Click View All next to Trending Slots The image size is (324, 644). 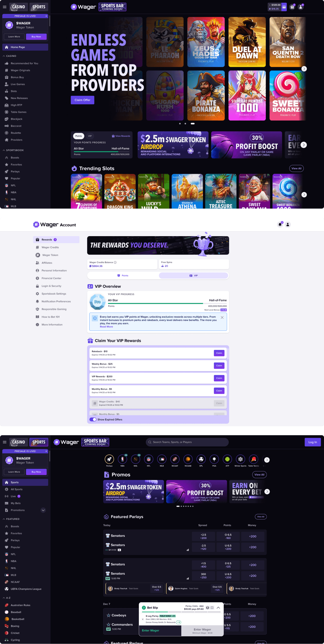click(296, 168)
